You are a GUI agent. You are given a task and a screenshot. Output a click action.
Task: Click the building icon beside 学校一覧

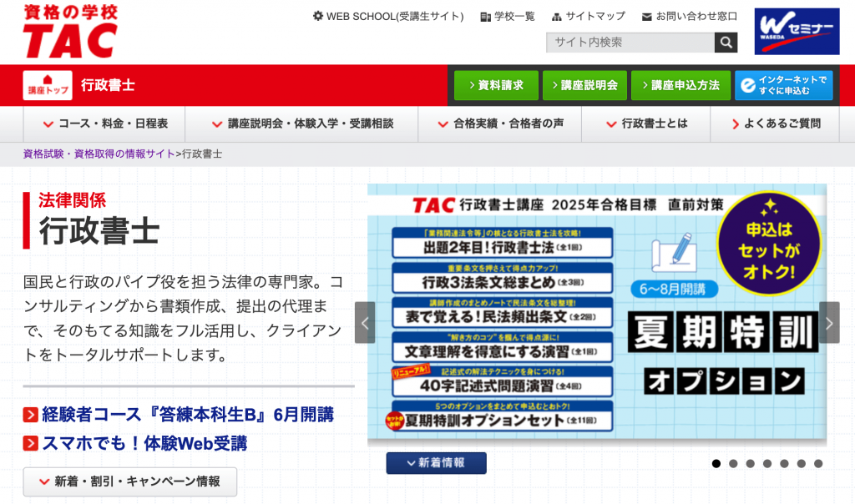tap(485, 17)
